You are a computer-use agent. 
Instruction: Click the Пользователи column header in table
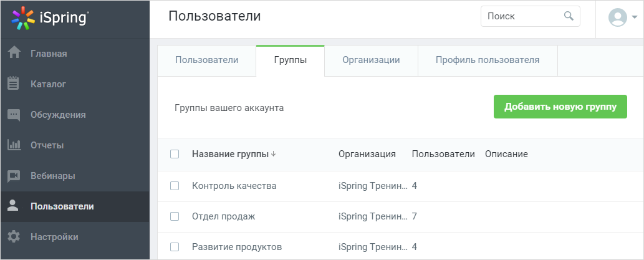point(443,154)
